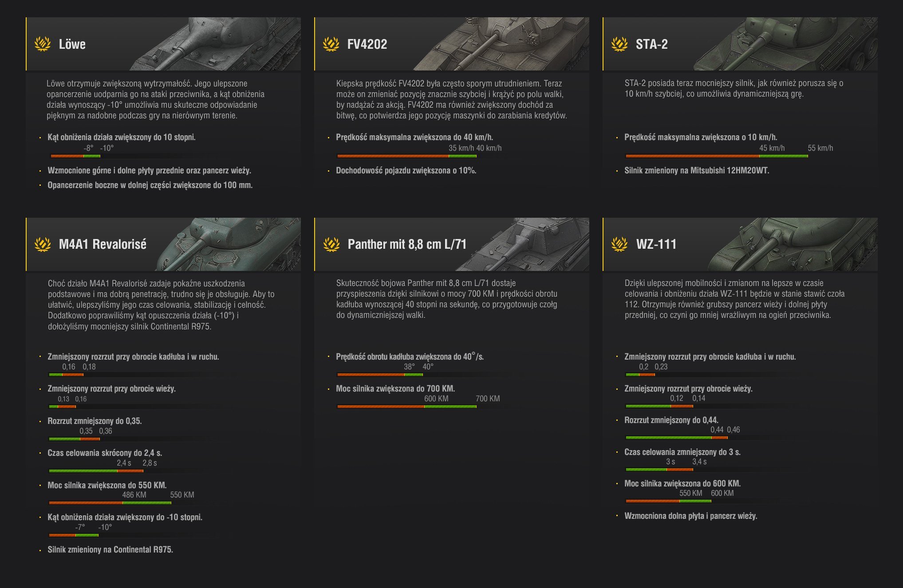Open the STA-2 tank image

[785, 44]
